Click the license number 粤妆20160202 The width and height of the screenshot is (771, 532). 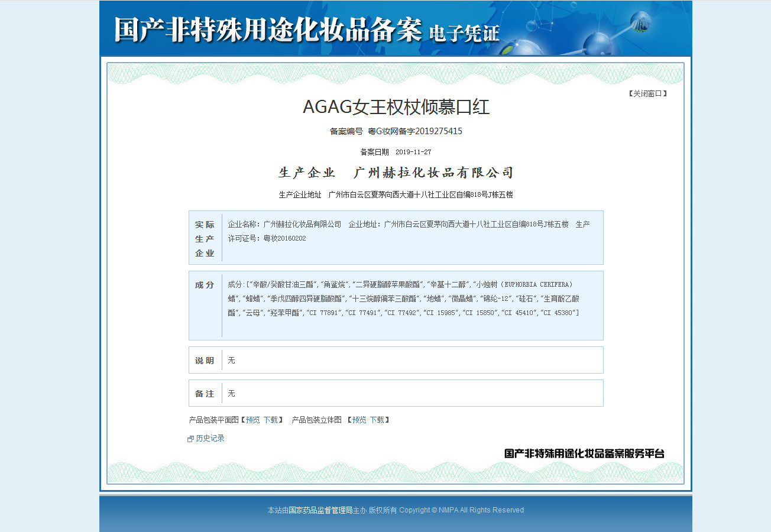(x=285, y=238)
